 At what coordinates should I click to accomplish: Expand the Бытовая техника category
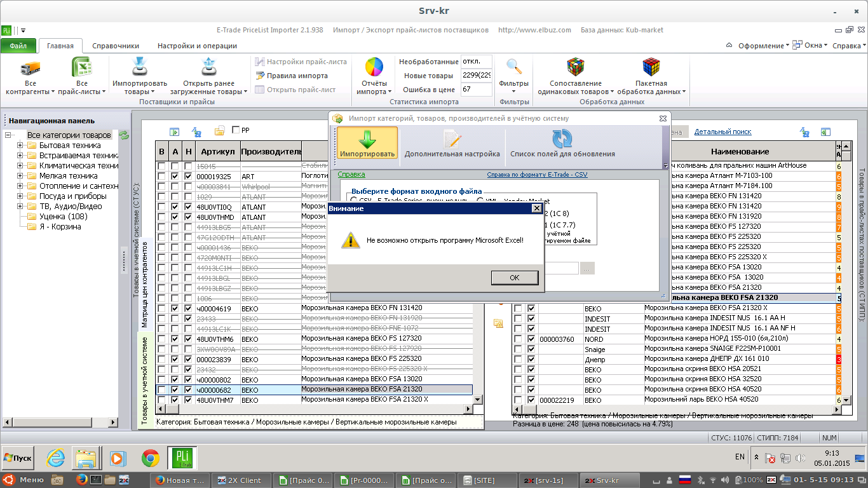[x=20, y=146]
